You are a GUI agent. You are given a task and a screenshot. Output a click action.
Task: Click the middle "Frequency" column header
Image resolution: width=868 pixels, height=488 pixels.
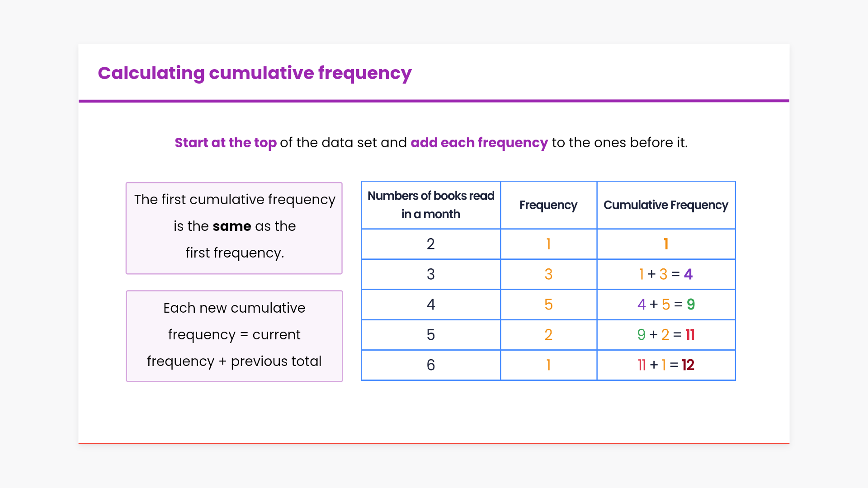548,205
